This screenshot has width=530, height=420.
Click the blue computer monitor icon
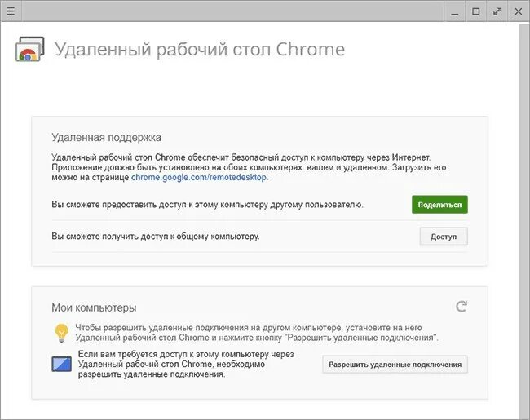tap(61, 365)
